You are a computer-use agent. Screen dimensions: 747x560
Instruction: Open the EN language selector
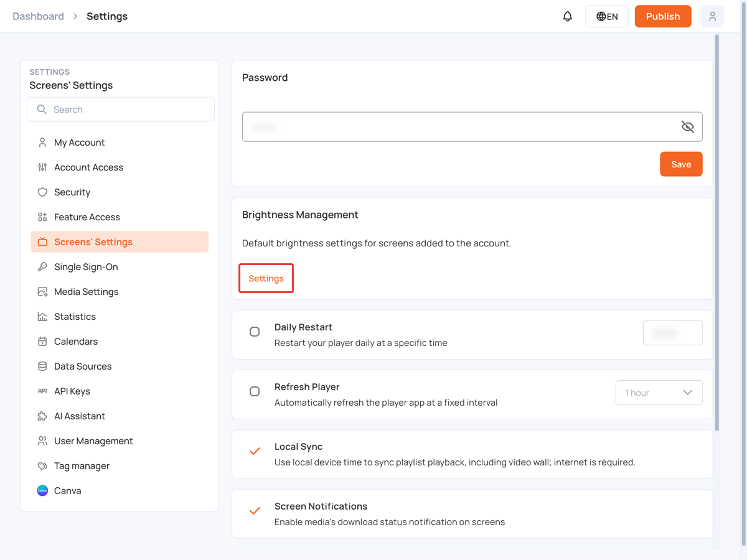(x=606, y=16)
